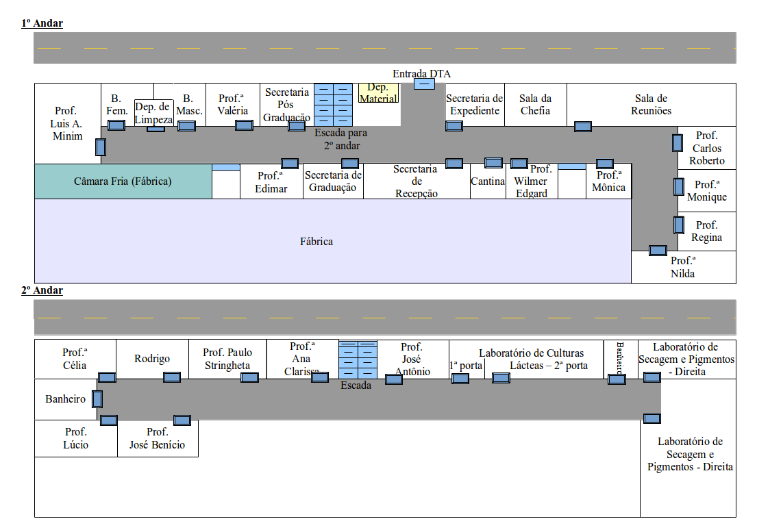757x532 pixels.
Task: Click the 2º Andar heading
Action: click(42, 290)
